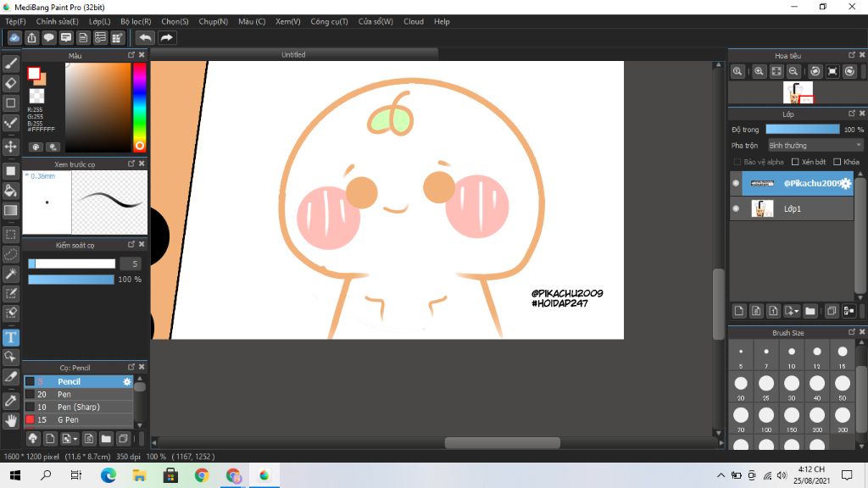Select the Select Pen tool
This screenshot has width=868, height=488.
coord(10,293)
